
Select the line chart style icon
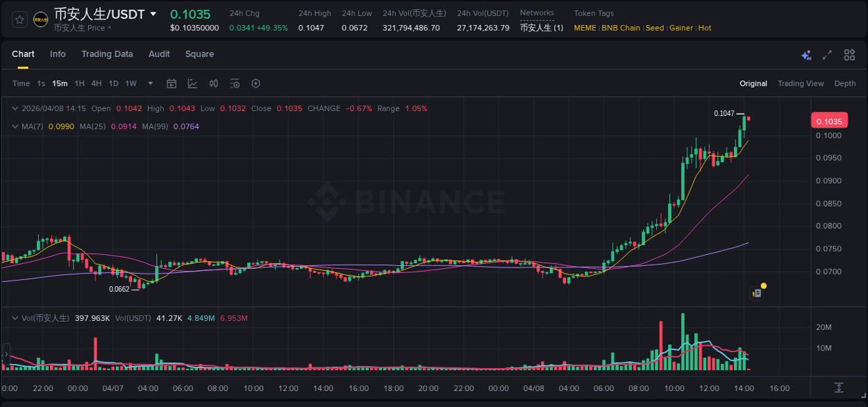click(192, 83)
